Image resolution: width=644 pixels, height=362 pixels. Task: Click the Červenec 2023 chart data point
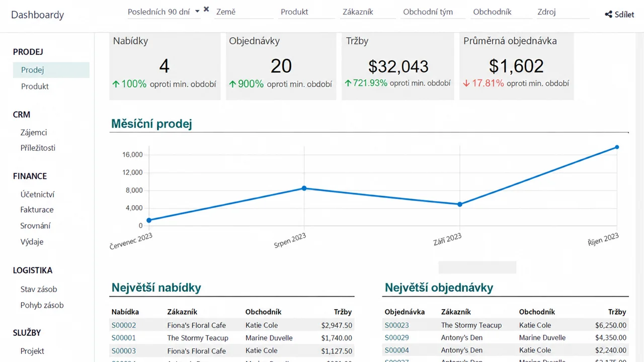coord(149,220)
